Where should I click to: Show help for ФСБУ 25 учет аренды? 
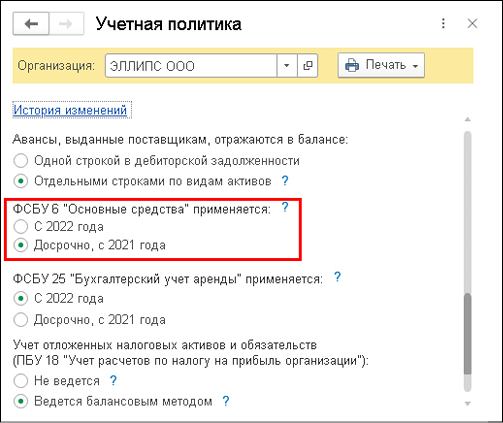click(337, 277)
